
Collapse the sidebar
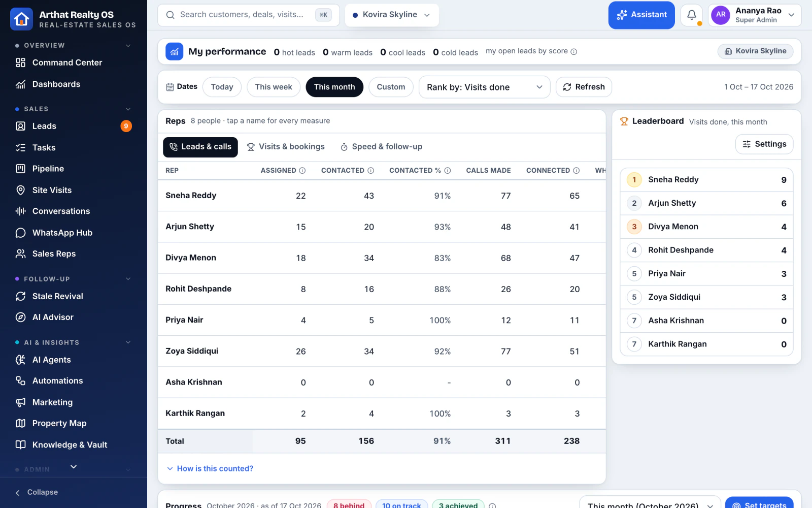37,492
